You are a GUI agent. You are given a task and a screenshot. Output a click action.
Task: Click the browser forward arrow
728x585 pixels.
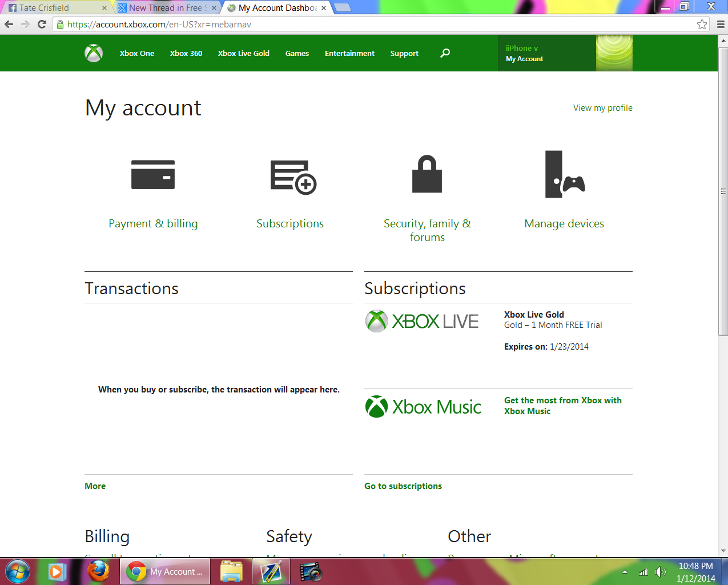[x=25, y=24]
